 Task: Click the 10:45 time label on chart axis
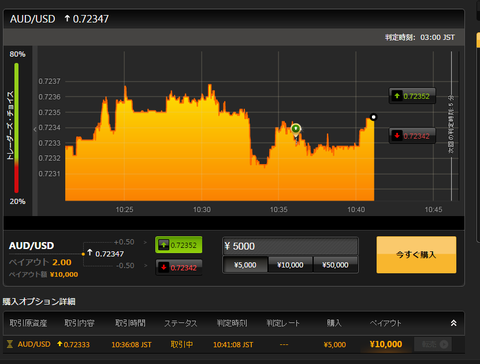pos(433,210)
